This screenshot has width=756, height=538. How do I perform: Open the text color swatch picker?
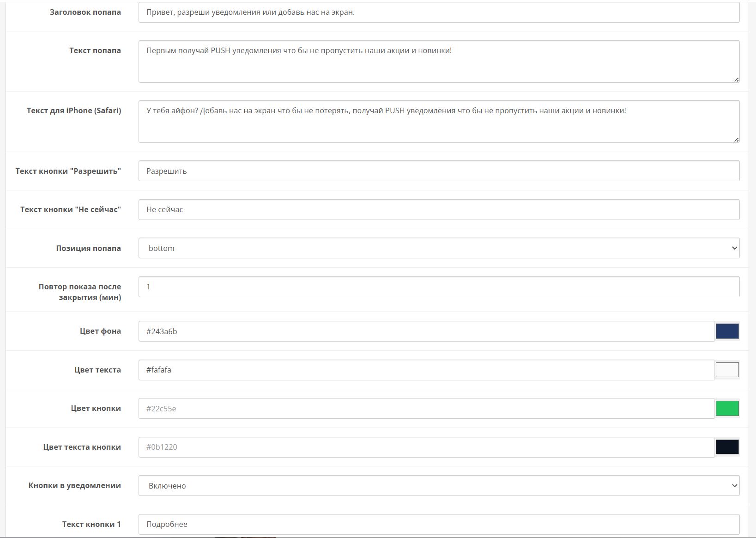tap(727, 370)
